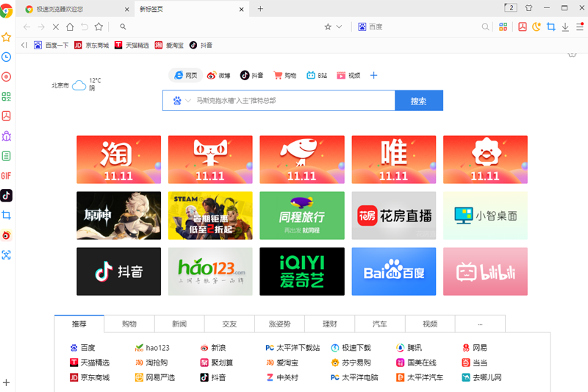Viewport: 588px width, 392px height.
Task: Collapse the bookmarks bar with the left arrow
Action: (24, 45)
